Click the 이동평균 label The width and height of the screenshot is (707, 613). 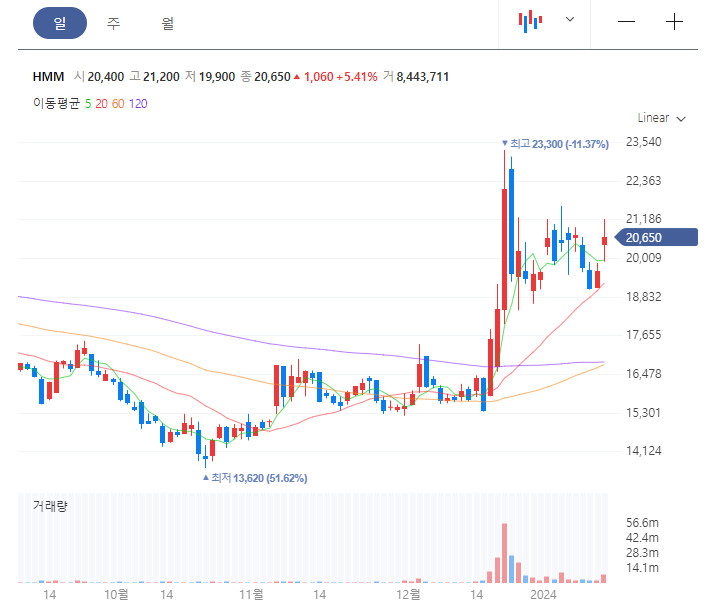[x=56, y=104]
